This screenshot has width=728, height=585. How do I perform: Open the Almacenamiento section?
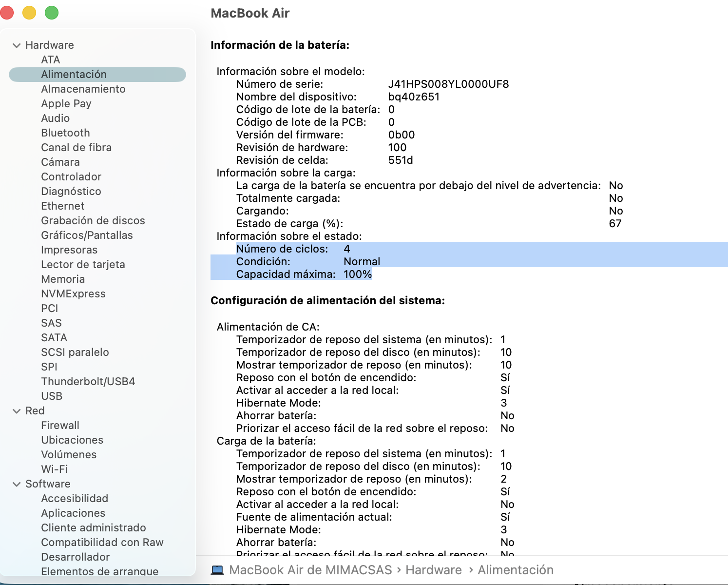83,89
